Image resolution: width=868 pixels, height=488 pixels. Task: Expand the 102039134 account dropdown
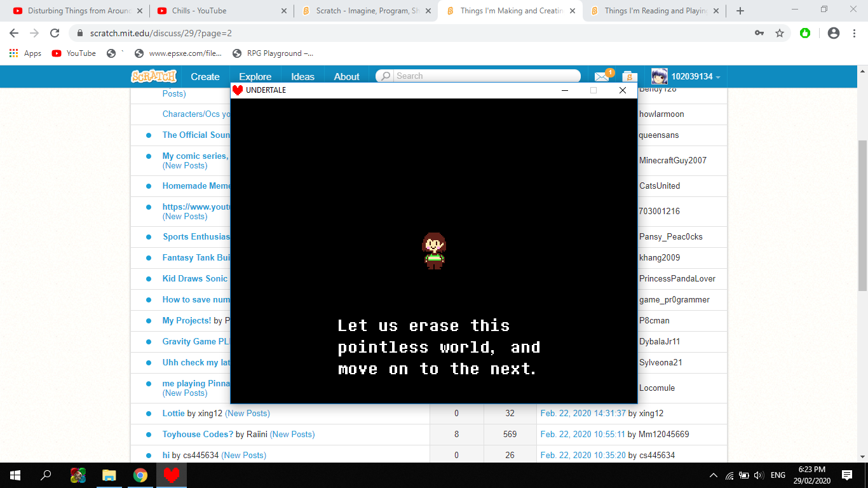point(718,77)
